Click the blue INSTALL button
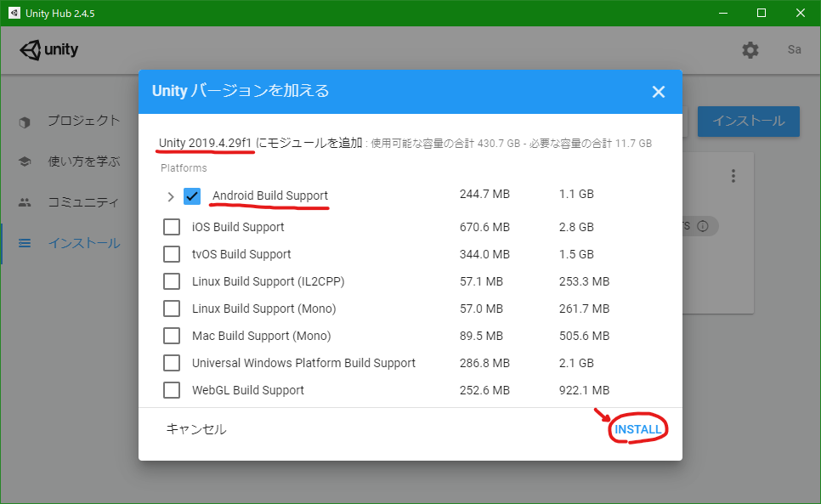The image size is (821, 504). [x=637, y=429]
